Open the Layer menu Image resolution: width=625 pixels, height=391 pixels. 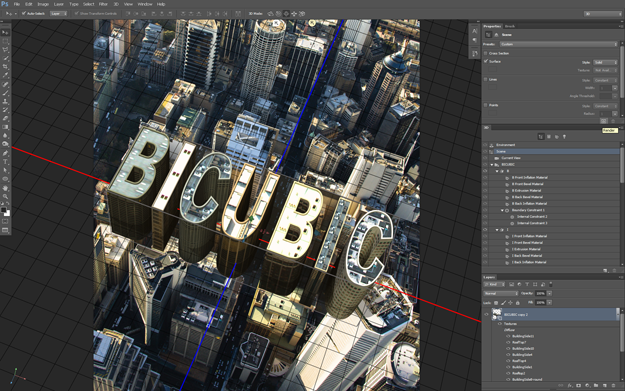coord(59,4)
